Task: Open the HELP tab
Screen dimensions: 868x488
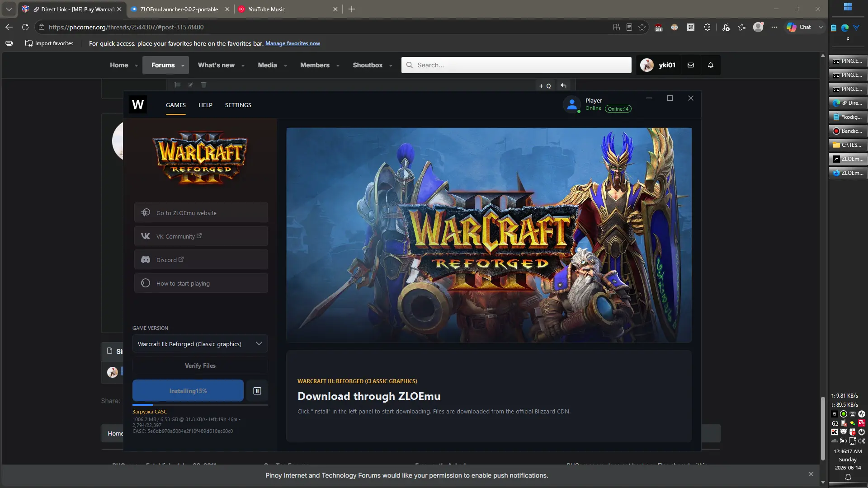Action: [205, 105]
